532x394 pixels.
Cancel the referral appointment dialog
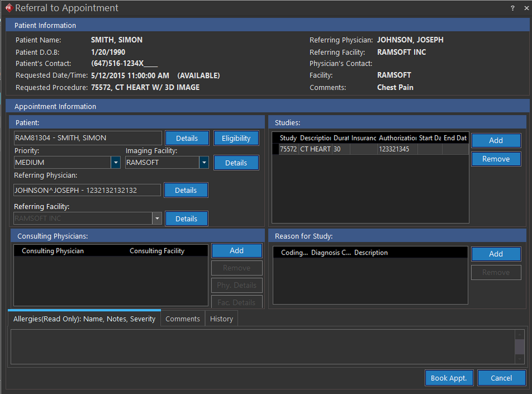click(501, 378)
